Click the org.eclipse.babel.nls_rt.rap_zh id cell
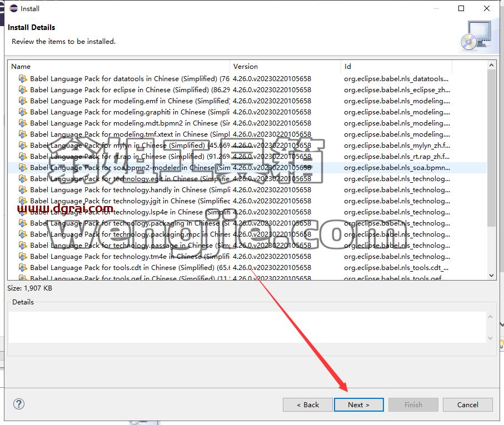Viewport: 504px width, 425px height. coord(397,157)
